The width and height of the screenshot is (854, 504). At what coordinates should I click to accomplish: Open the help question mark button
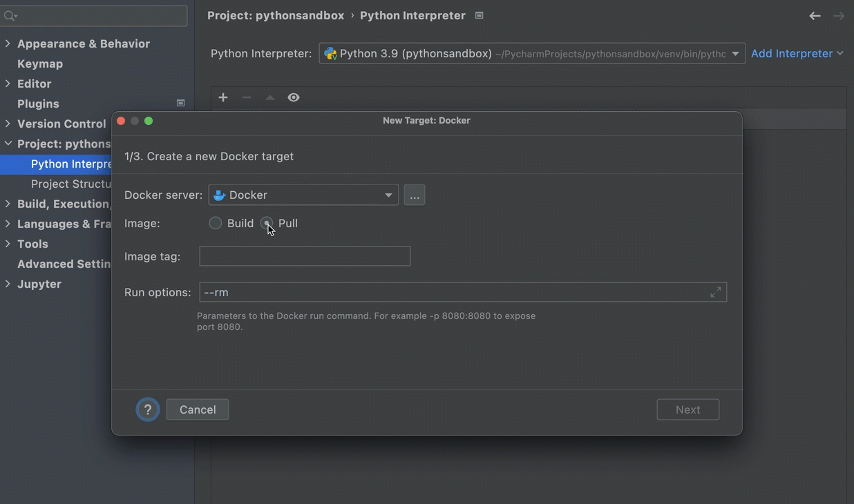(148, 409)
